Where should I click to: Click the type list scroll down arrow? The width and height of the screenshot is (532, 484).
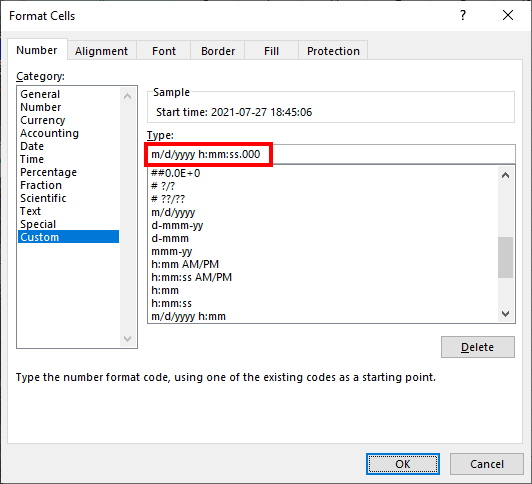pos(506,314)
